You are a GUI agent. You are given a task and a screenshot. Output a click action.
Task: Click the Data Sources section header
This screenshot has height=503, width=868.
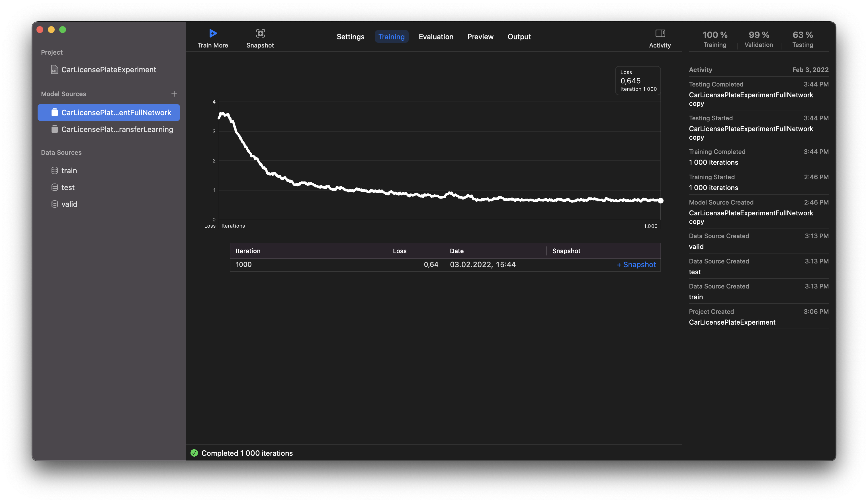coord(61,152)
